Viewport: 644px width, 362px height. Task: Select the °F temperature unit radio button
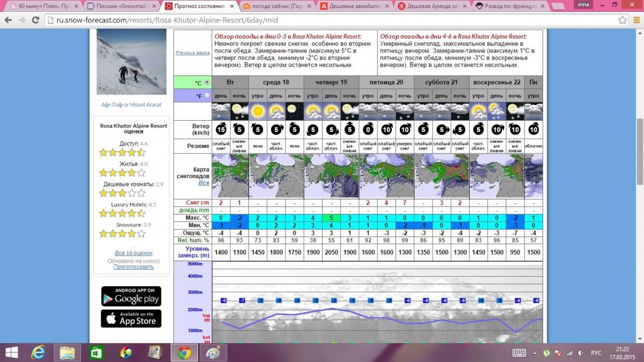pyautogui.click(x=207, y=95)
